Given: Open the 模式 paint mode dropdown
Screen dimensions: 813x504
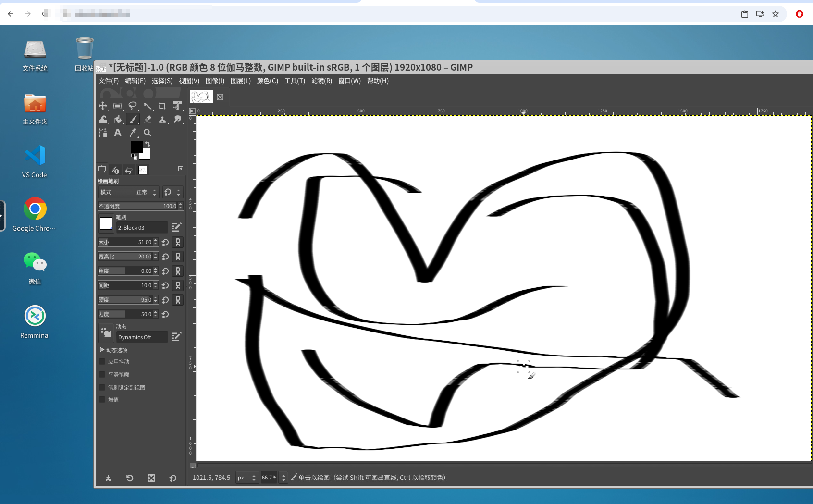Looking at the screenshot, I should point(128,192).
